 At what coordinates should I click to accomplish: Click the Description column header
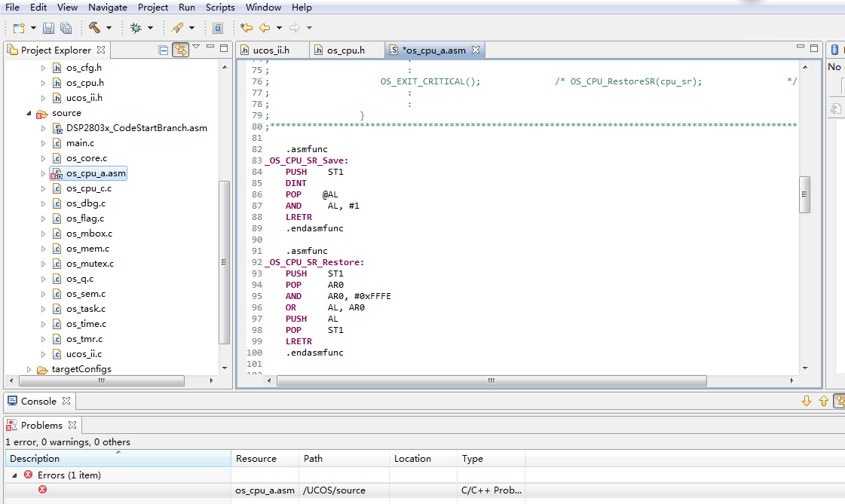click(35, 458)
